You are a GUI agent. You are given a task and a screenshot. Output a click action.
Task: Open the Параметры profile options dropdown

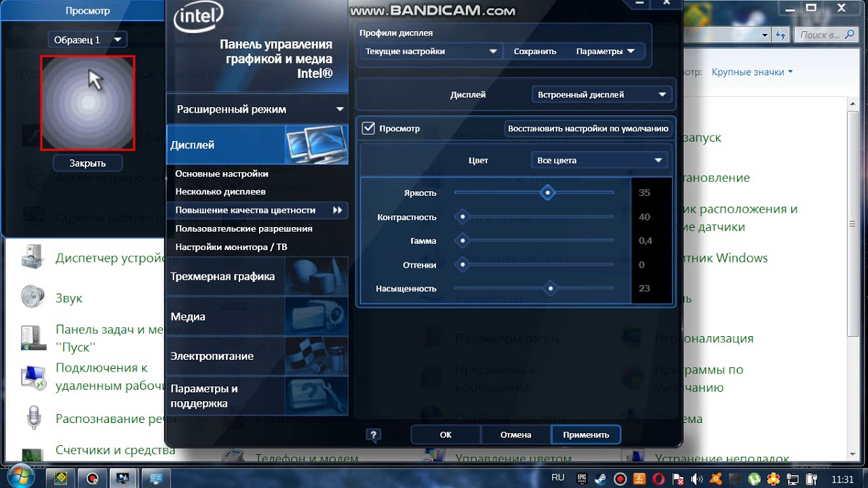coord(606,51)
